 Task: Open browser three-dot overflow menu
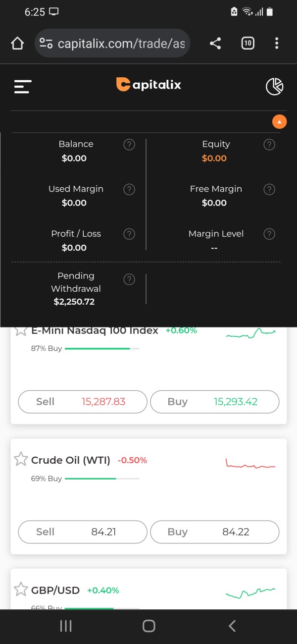click(277, 44)
